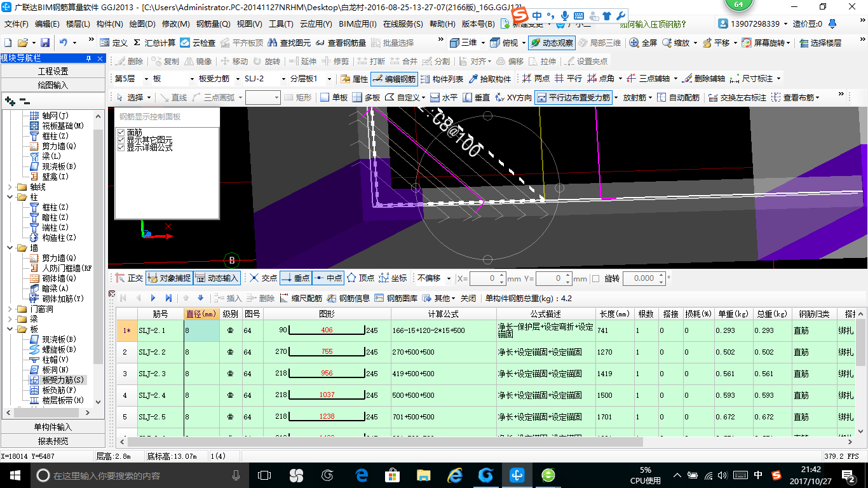868x488 pixels.
Task: Open the 视图(V) menu
Action: (x=249, y=24)
